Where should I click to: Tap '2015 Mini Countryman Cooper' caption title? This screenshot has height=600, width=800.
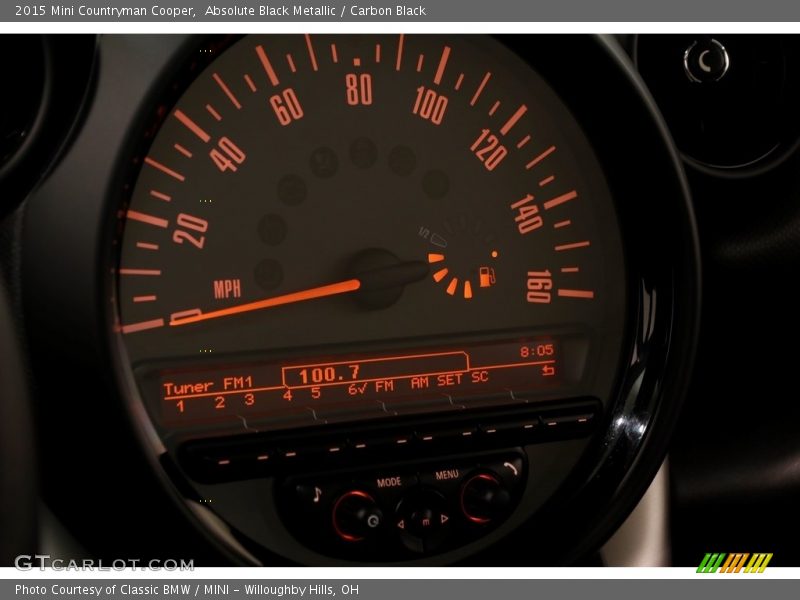point(105,11)
